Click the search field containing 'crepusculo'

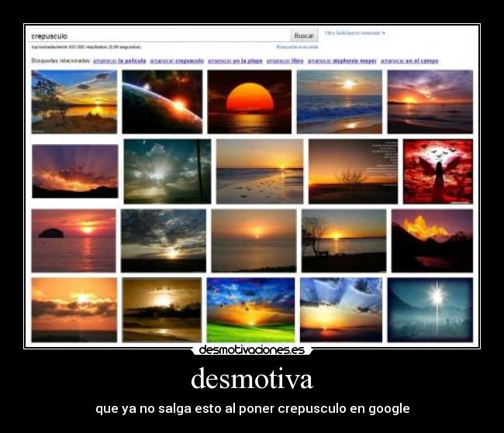pos(160,36)
